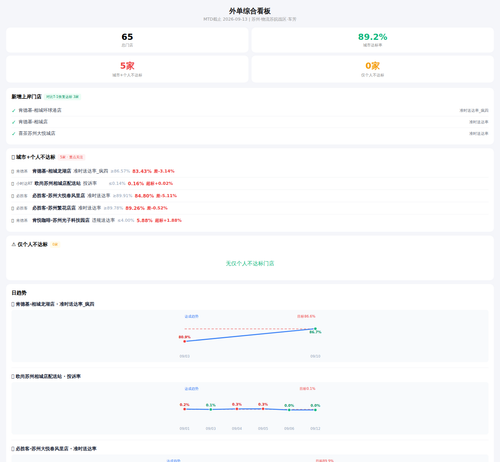Viewport: 500px width, 462px height.
Task: Click the green 86.7% data point on 09/10
Action: tap(315, 329)
